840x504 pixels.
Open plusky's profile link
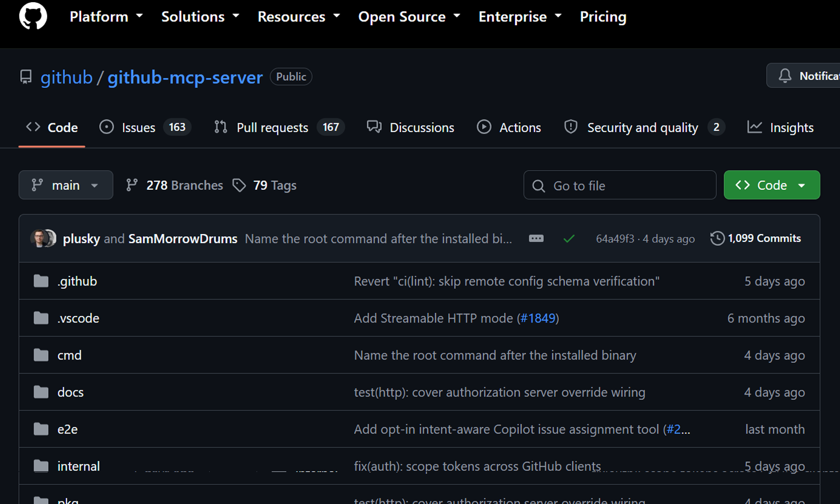(81, 239)
